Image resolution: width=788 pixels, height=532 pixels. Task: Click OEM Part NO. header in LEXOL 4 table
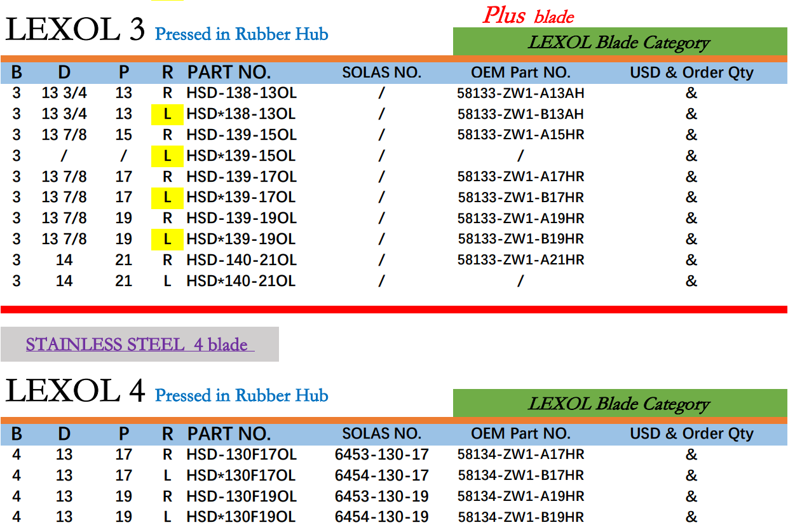[x=520, y=433]
